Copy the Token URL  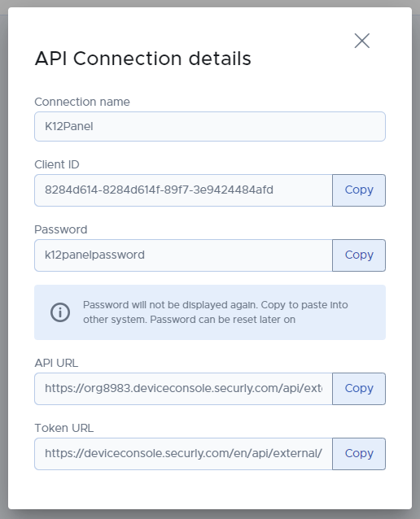359,454
